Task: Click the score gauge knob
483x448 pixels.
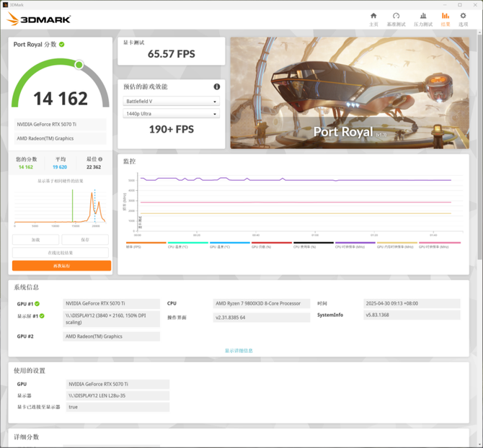Action: pos(79,65)
